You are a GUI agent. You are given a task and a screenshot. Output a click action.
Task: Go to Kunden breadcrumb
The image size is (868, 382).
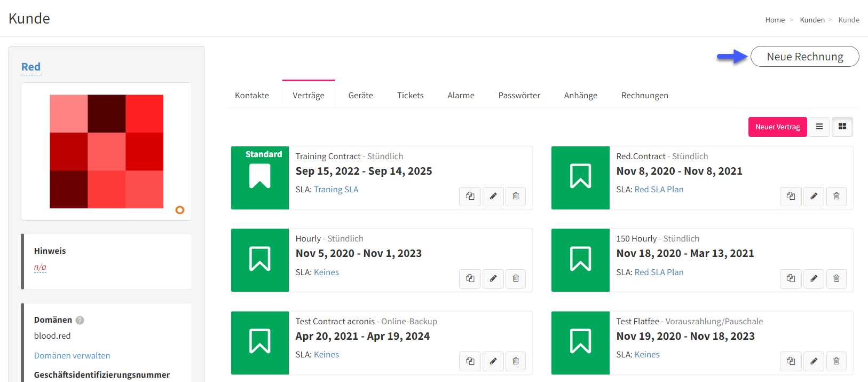pos(812,20)
